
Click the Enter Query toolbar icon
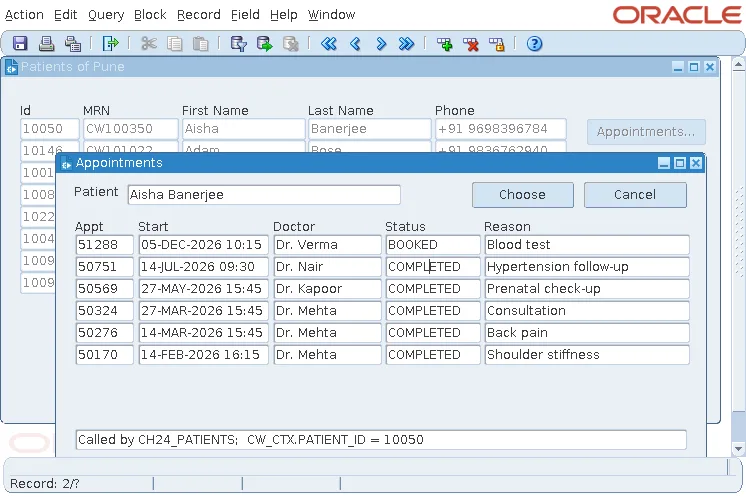(x=238, y=44)
